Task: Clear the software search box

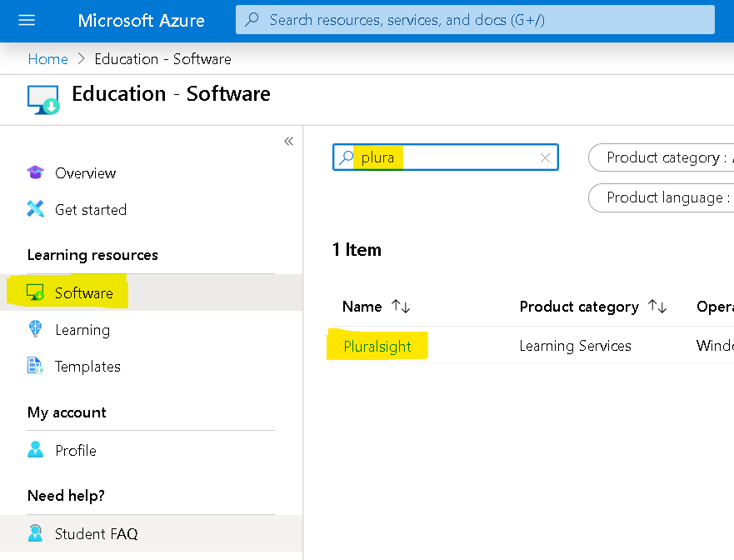Action: [545, 157]
